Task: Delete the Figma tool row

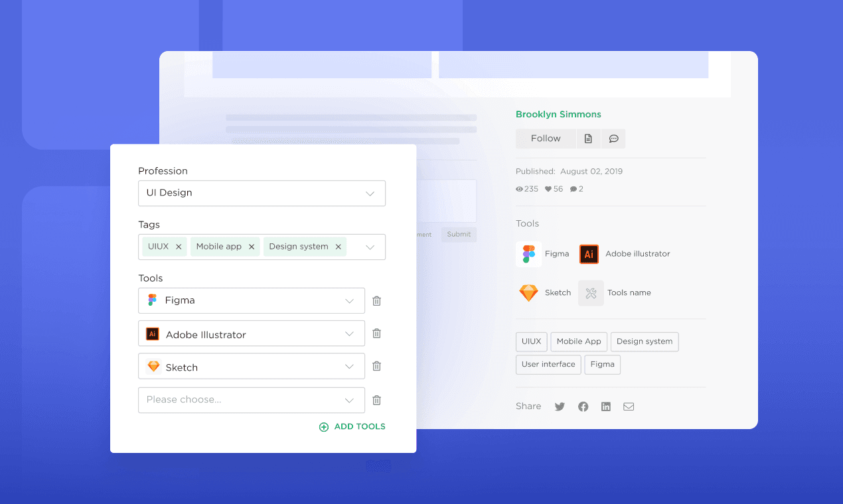Action: (376, 301)
